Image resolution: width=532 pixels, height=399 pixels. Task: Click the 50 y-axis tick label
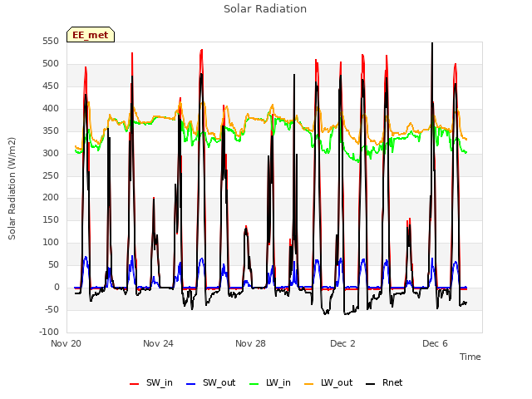(53, 264)
